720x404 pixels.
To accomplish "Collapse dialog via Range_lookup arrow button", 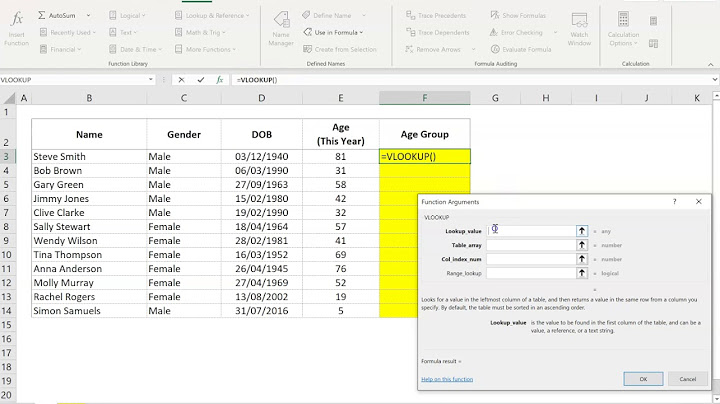I will tap(582, 273).
